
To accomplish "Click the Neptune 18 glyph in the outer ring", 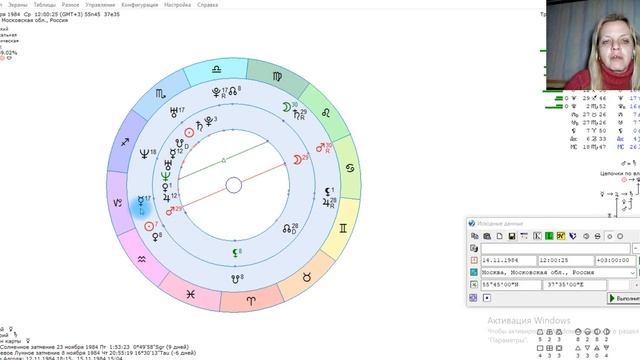I will point(145,153).
